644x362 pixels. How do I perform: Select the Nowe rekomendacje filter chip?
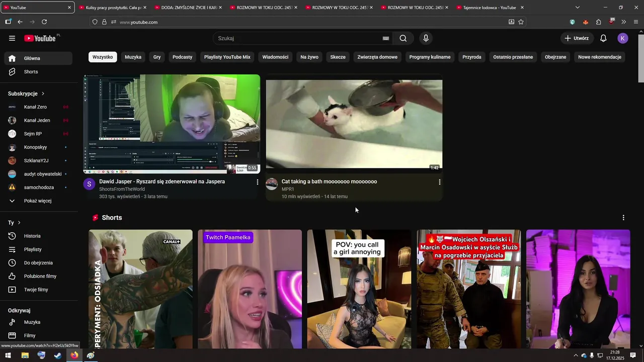click(600, 57)
